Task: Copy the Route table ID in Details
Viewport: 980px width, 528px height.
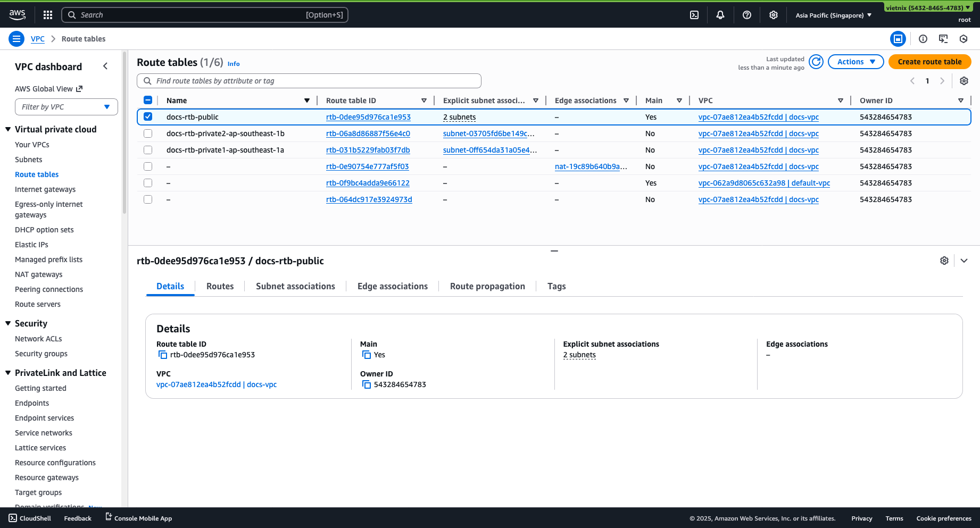Action: point(163,355)
